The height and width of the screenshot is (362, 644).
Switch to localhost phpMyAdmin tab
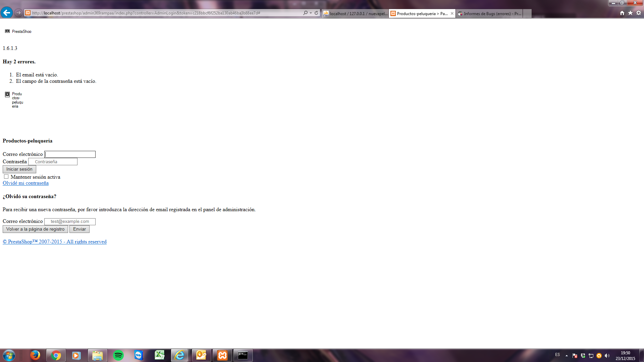[x=355, y=13]
